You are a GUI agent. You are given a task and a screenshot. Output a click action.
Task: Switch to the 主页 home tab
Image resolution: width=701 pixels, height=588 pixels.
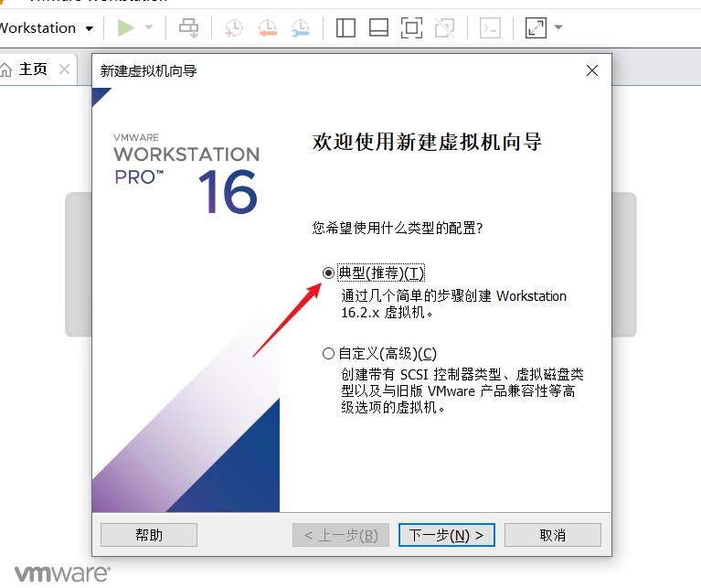tap(33, 69)
